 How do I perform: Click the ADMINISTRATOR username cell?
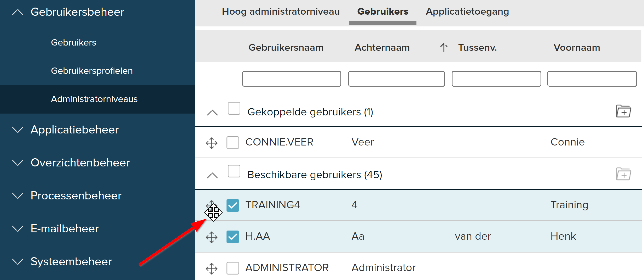click(x=287, y=268)
